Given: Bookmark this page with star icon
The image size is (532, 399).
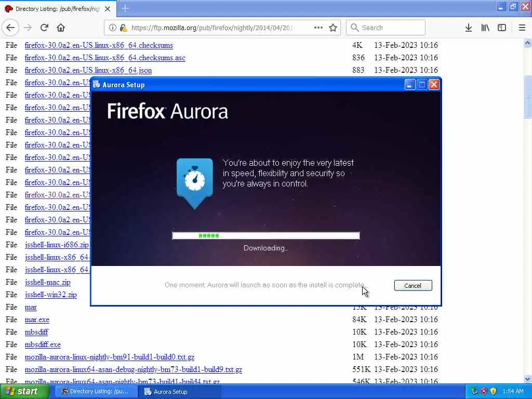Looking at the screenshot, I should (333, 28).
